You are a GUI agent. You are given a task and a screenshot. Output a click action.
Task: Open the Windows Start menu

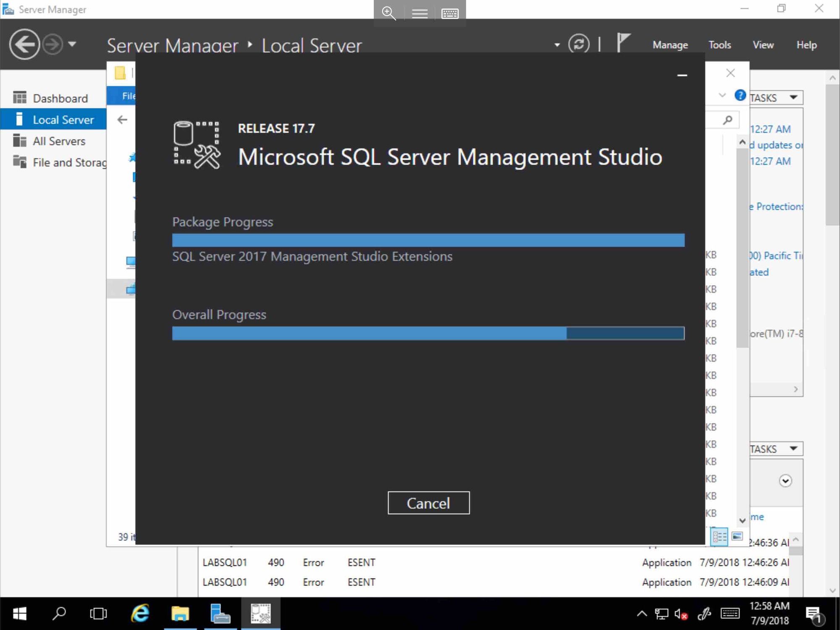point(20,614)
